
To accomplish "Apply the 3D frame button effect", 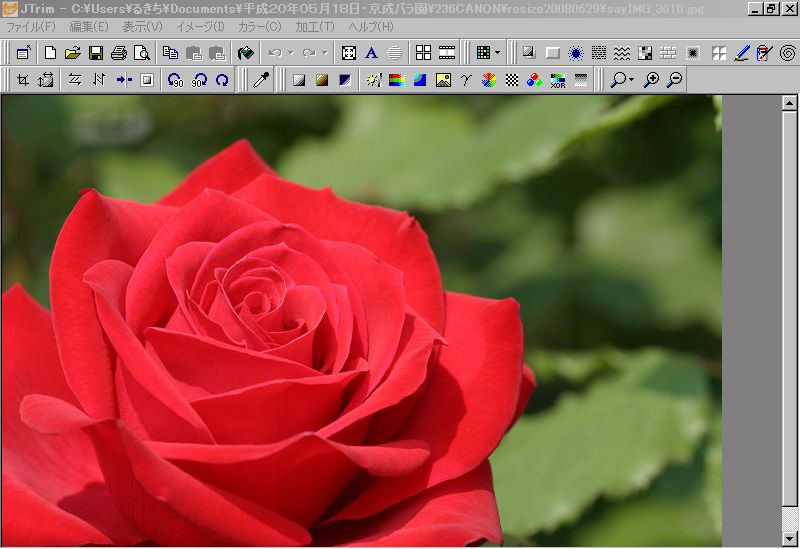I will tap(553, 53).
